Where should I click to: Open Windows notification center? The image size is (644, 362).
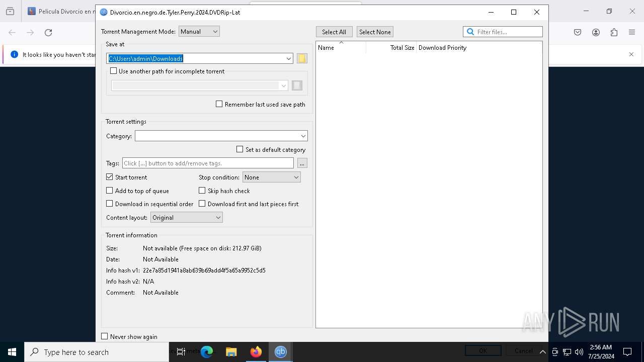627,352
